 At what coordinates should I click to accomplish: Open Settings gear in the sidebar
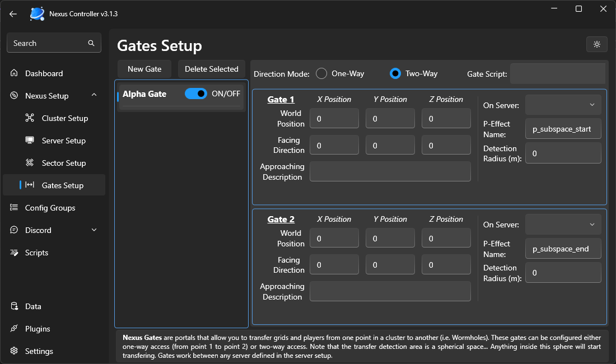15,351
